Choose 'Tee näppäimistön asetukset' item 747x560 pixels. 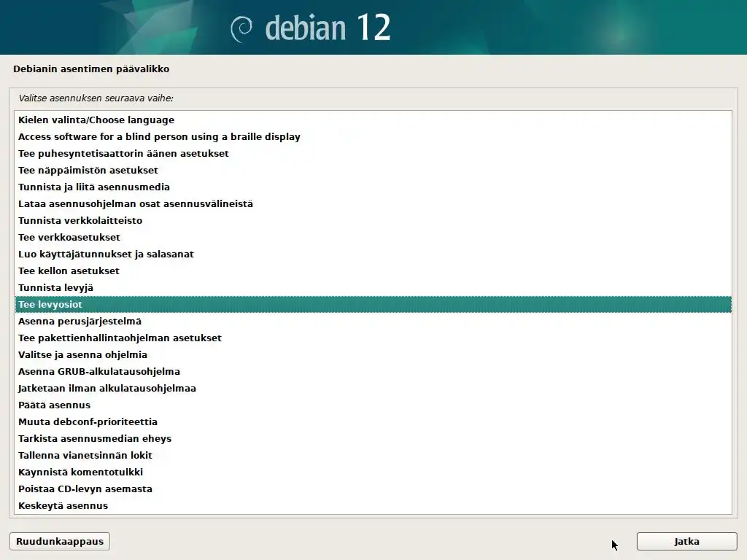click(x=373, y=170)
